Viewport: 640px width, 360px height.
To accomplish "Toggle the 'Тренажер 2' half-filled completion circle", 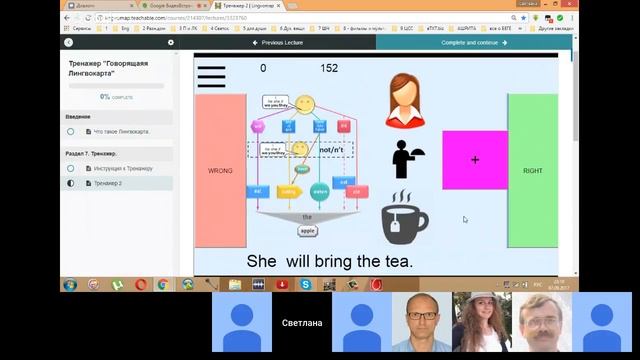I will pyautogui.click(x=71, y=183).
